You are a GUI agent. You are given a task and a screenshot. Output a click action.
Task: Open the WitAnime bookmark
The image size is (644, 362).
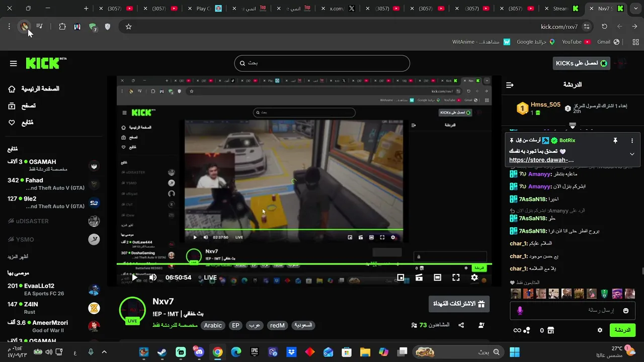point(481,42)
